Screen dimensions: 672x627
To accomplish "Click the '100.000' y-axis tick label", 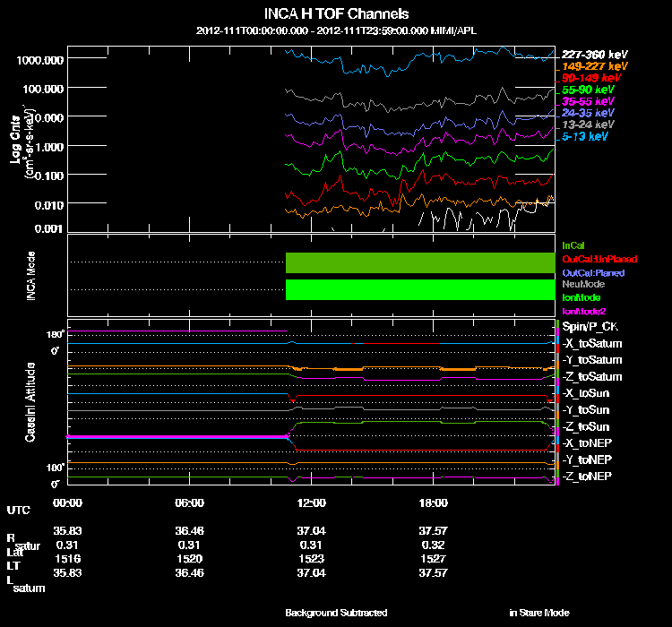I will (x=43, y=89).
